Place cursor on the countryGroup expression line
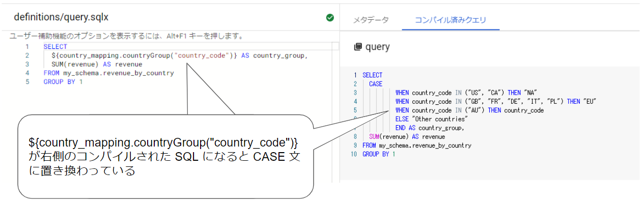This screenshot has height=203, width=644. coord(179,55)
